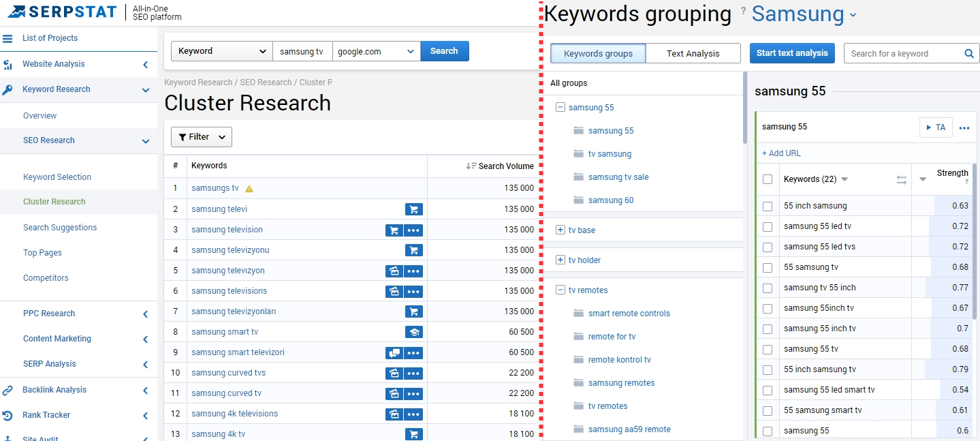Click the cart icon in samsung television row
The height and width of the screenshot is (441, 980).
click(x=394, y=230)
